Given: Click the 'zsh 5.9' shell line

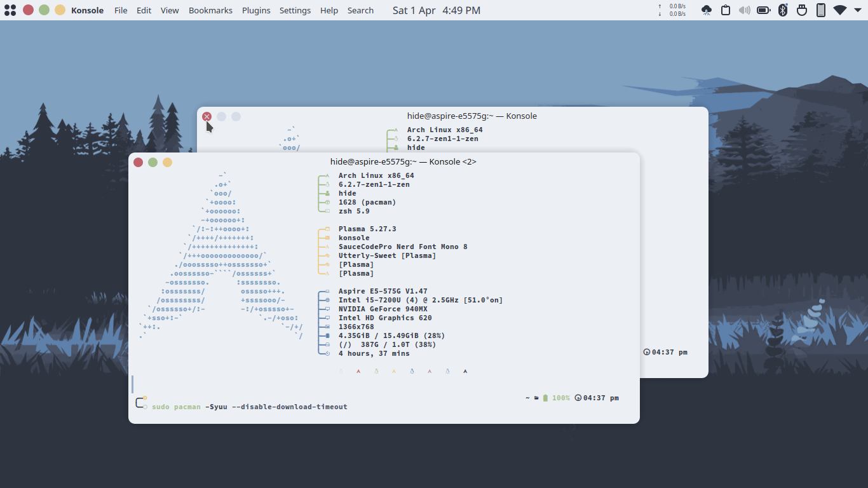Looking at the screenshot, I should click(354, 211).
